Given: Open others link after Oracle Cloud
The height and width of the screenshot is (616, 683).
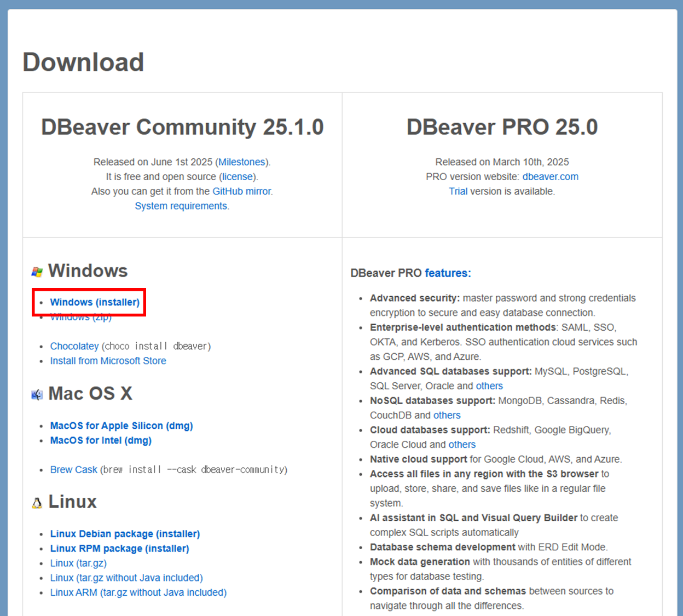Looking at the screenshot, I should (x=462, y=445).
